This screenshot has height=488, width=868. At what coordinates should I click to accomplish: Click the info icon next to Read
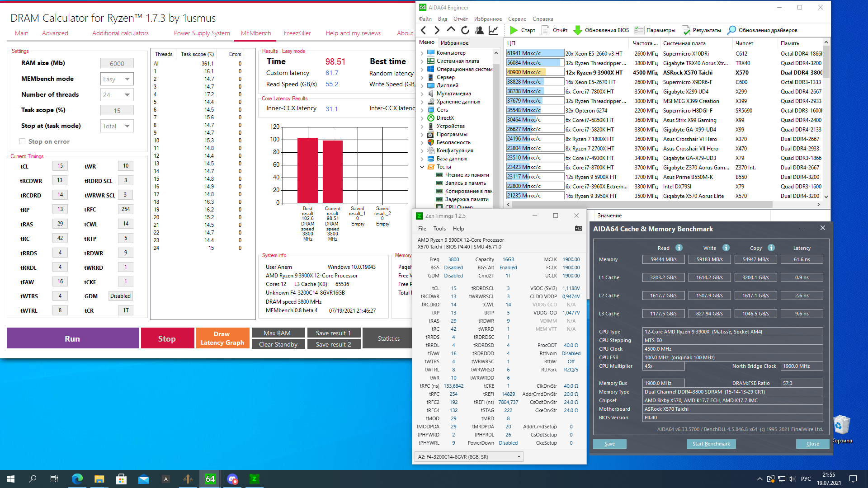[x=679, y=248]
